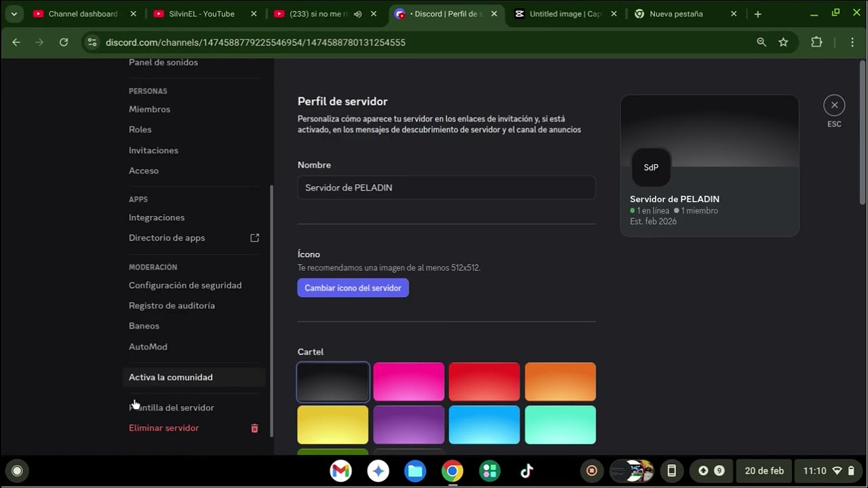
Task: Close the Nueva pestaña tab
Action: 734,14
